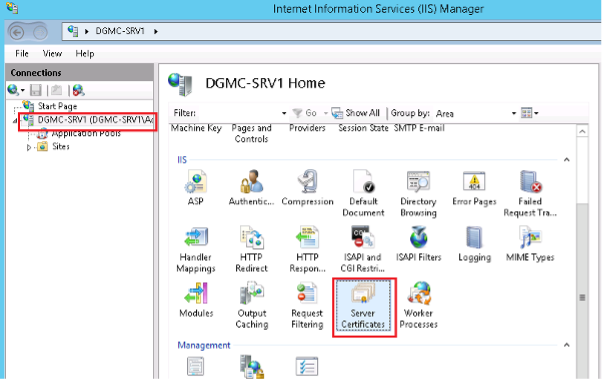Select Application Pools tree item
The width and height of the screenshot is (602, 380).
(86, 133)
